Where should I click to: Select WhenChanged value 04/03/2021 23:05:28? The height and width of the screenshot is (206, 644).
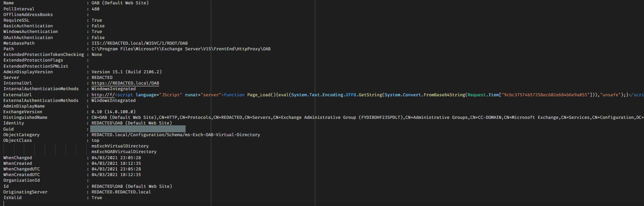click(116, 158)
